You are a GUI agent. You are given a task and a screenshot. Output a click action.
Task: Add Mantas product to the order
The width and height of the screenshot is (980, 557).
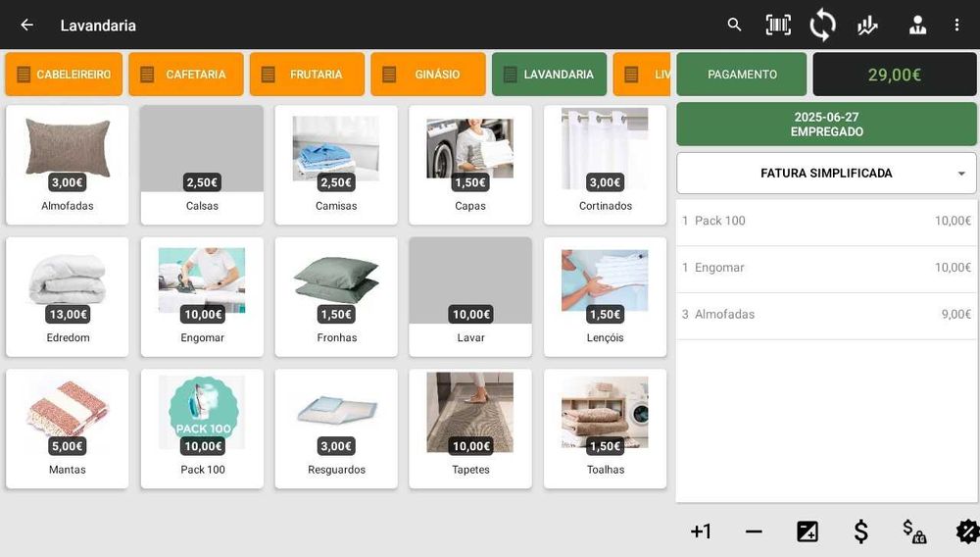(x=68, y=429)
